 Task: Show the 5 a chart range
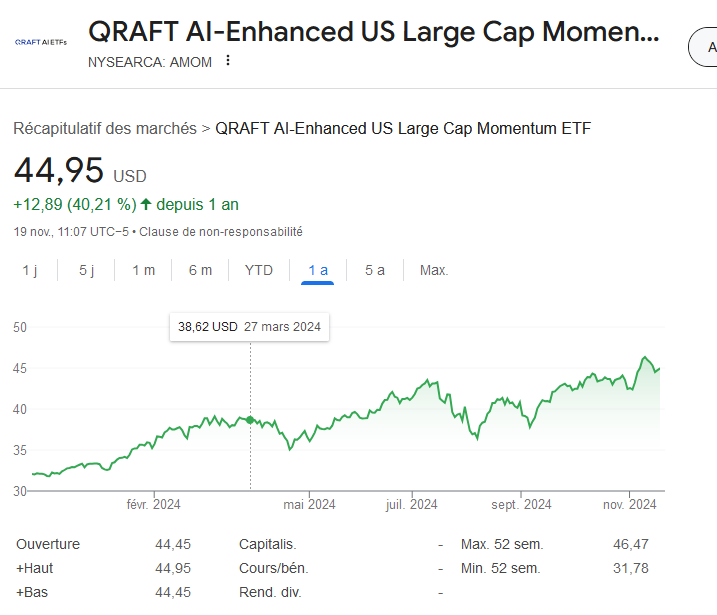coord(375,270)
